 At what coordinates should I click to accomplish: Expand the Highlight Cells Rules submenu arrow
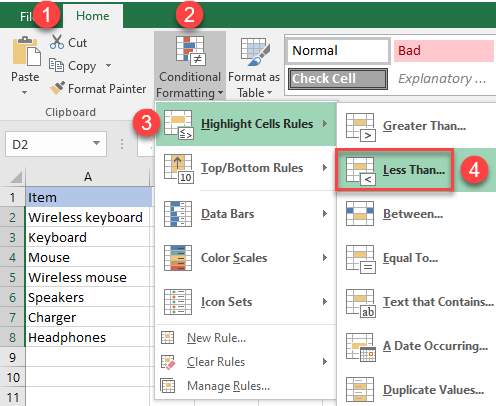coord(325,124)
